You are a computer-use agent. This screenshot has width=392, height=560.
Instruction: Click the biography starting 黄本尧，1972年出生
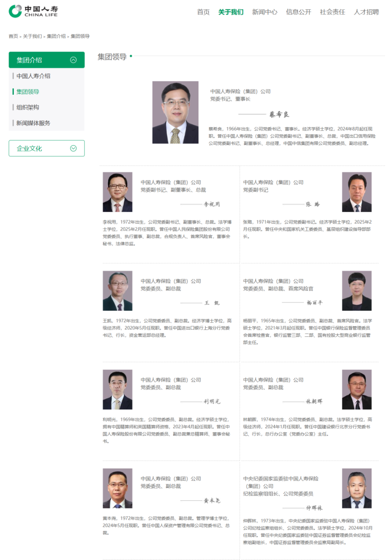tap(167, 526)
